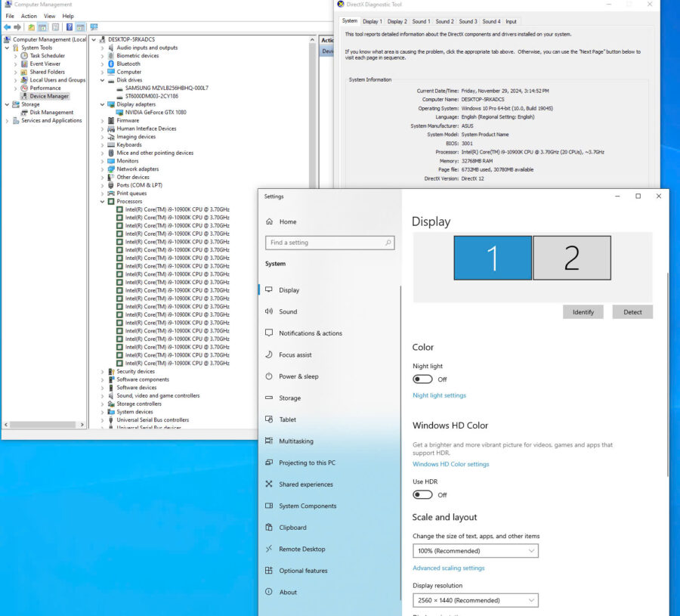This screenshot has width=680, height=616.
Task: Open the Display resolution dropdown
Action: (475, 600)
